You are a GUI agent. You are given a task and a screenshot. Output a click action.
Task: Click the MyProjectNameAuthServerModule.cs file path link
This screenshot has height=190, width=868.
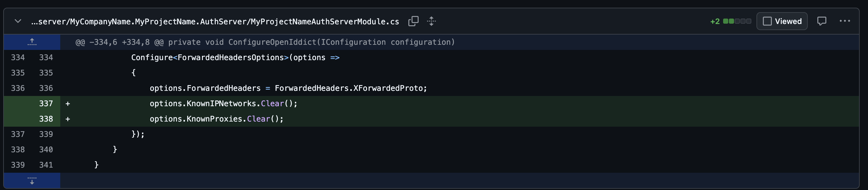point(215,21)
